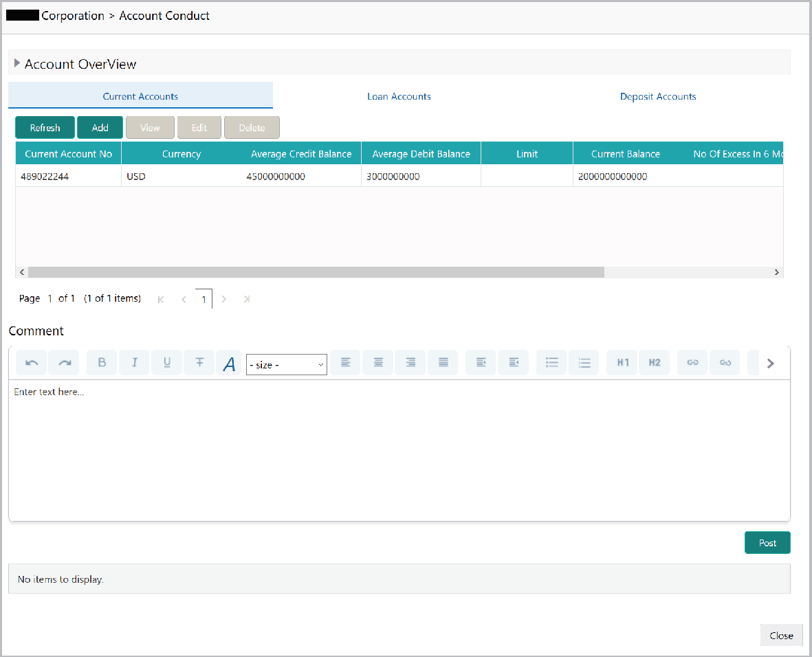Toggle underline formatting
812x657 pixels.
pyautogui.click(x=167, y=362)
